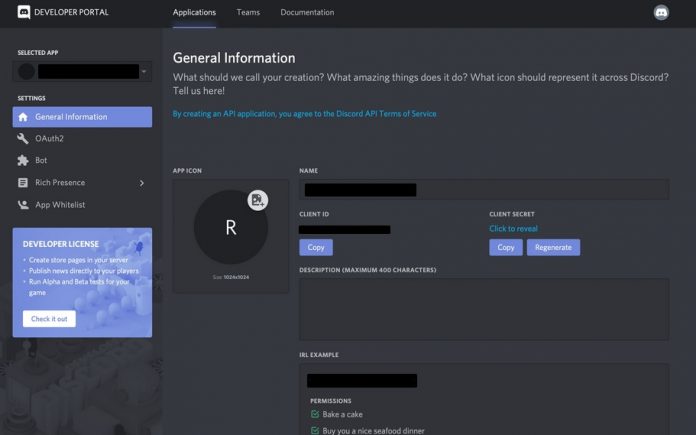Click the puzzle piece icon for Bot

tap(23, 160)
